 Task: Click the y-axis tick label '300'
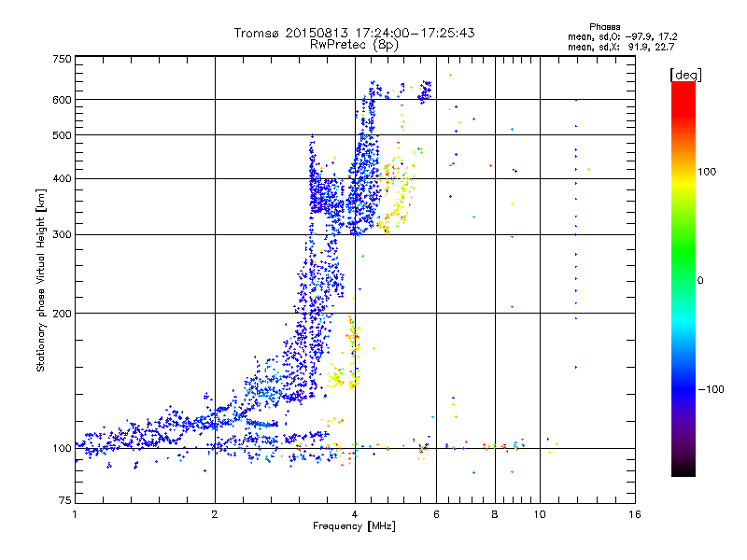[x=62, y=235]
